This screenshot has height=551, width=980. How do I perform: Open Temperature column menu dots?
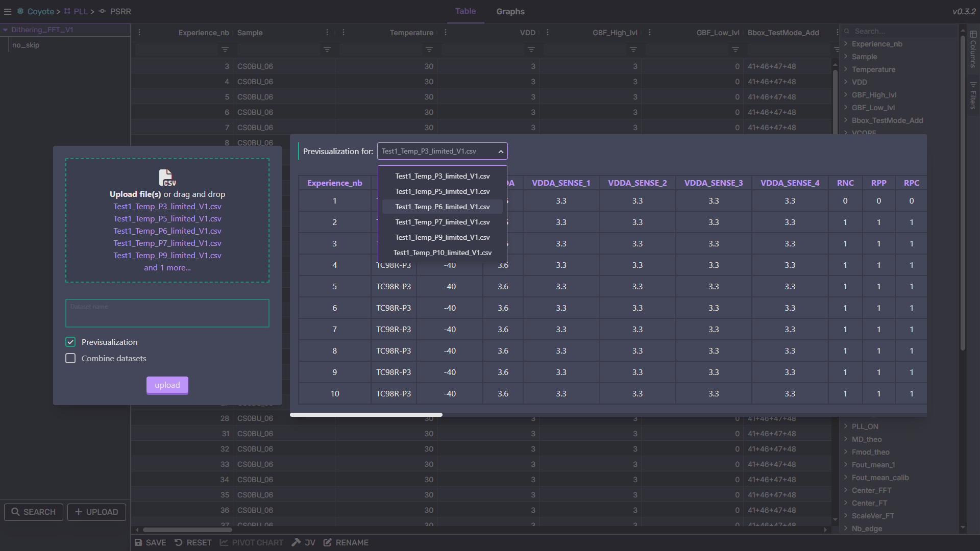344,32
